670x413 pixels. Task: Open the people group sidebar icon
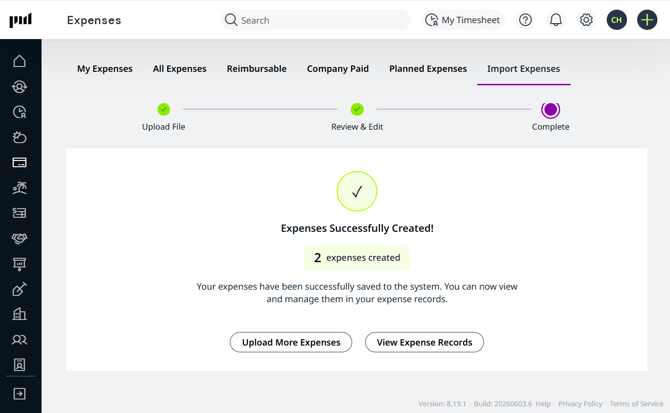pyautogui.click(x=19, y=340)
